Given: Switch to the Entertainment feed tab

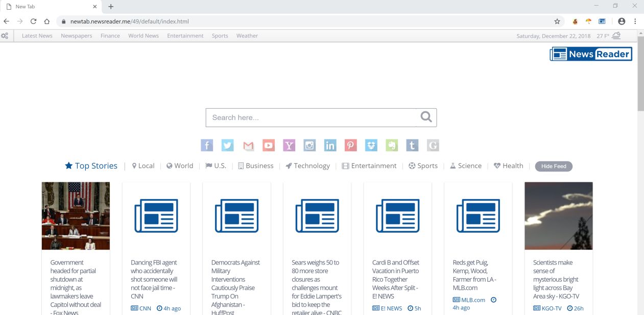Looking at the screenshot, I should [369, 166].
